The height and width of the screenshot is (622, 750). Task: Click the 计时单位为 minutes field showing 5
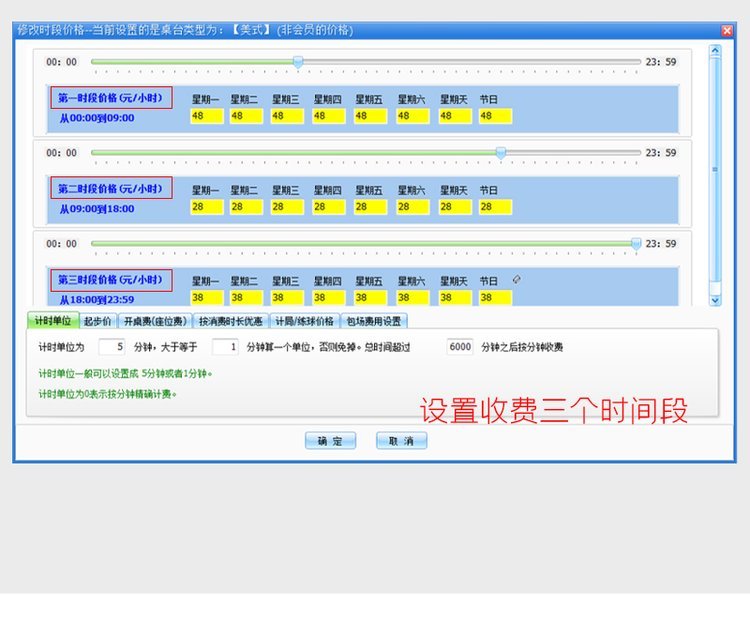[x=112, y=347]
